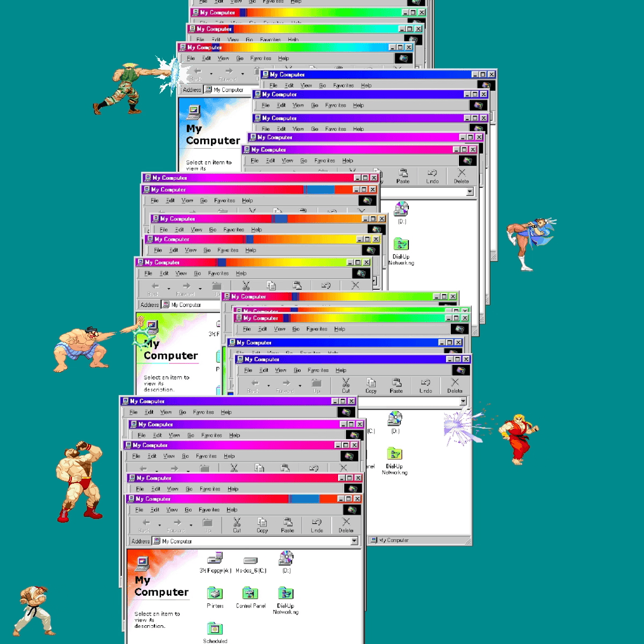Click Undo in the front bottom window toolbar
644x644 pixels.
point(317,525)
